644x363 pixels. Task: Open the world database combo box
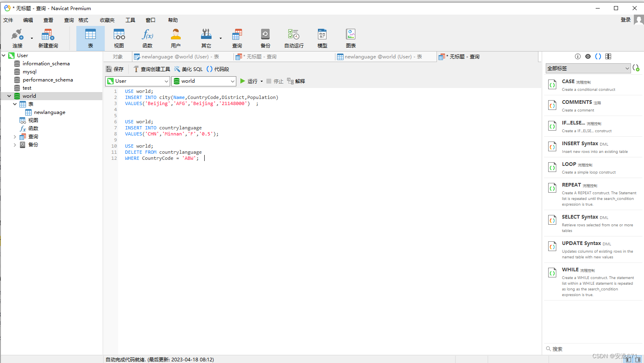204,81
